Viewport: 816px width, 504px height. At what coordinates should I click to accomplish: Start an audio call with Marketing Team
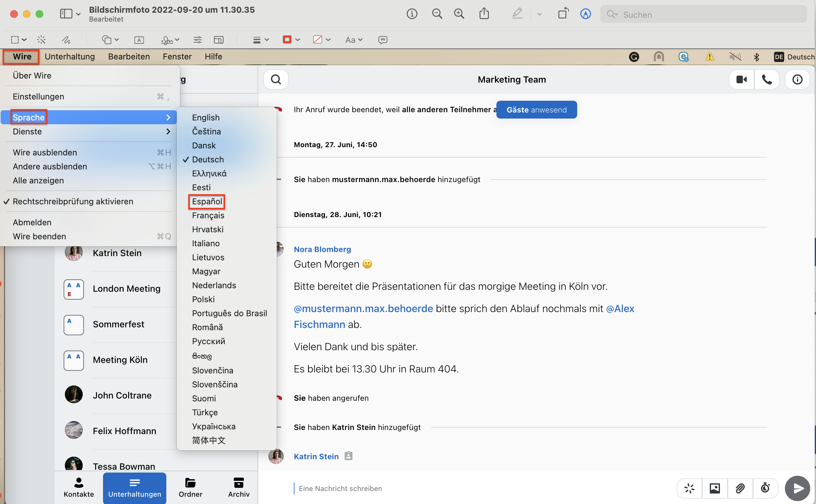click(x=767, y=80)
